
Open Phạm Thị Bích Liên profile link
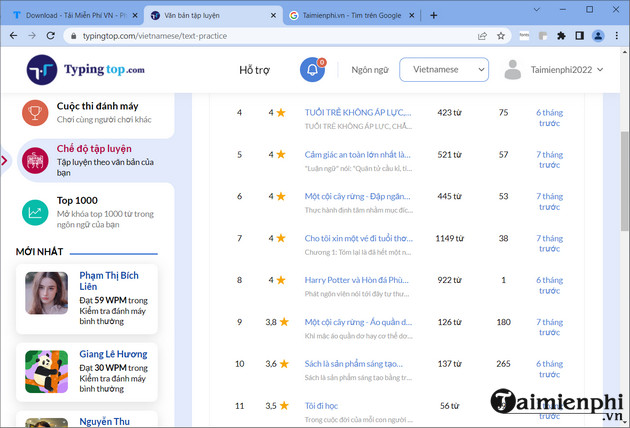tap(109, 281)
